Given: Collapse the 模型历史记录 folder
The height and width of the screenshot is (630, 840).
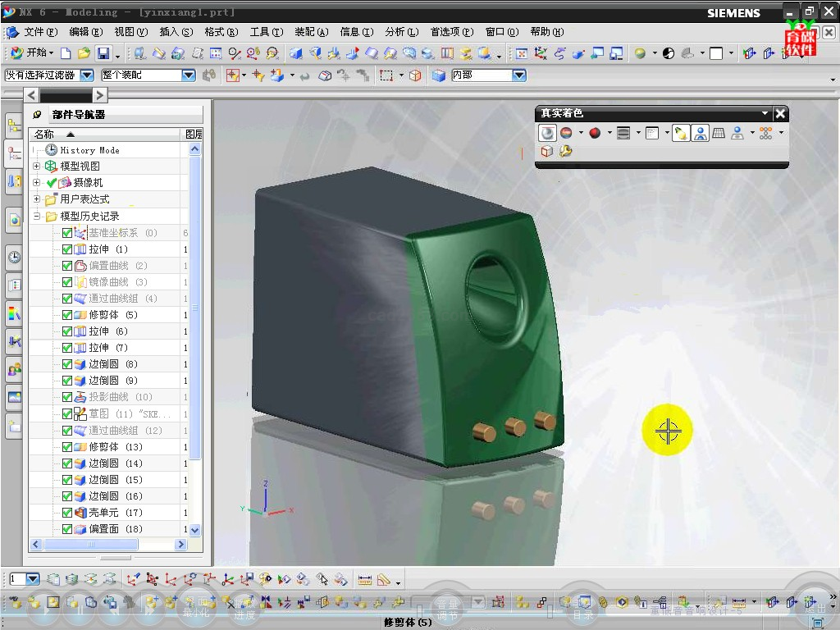Looking at the screenshot, I should point(36,217).
